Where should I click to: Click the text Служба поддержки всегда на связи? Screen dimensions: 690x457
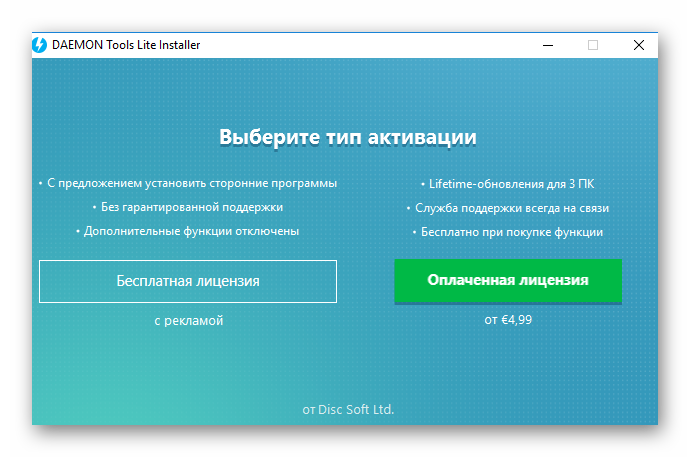point(512,208)
